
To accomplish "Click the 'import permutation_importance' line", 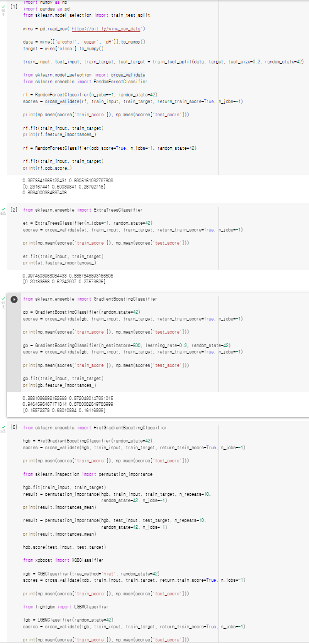I will [x=87, y=474].
